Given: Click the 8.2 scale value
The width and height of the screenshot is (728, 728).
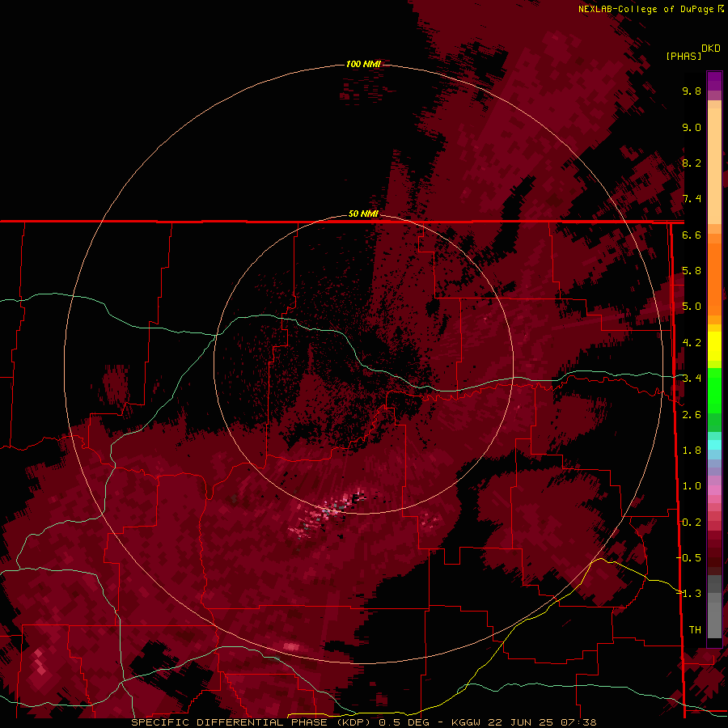Looking at the screenshot, I should 692,163.
